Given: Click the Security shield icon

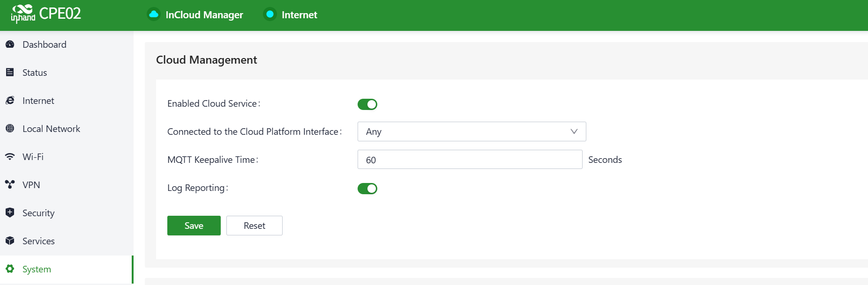Looking at the screenshot, I should click(x=10, y=213).
